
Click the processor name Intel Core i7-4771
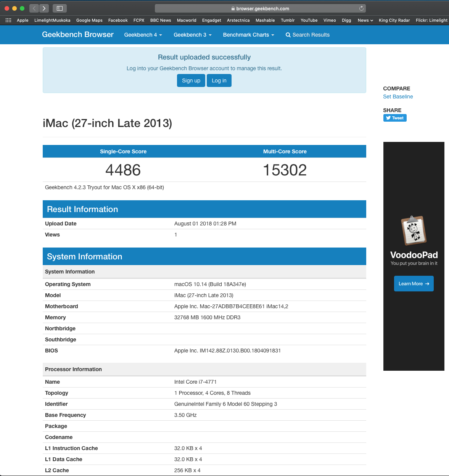(x=195, y=382)
